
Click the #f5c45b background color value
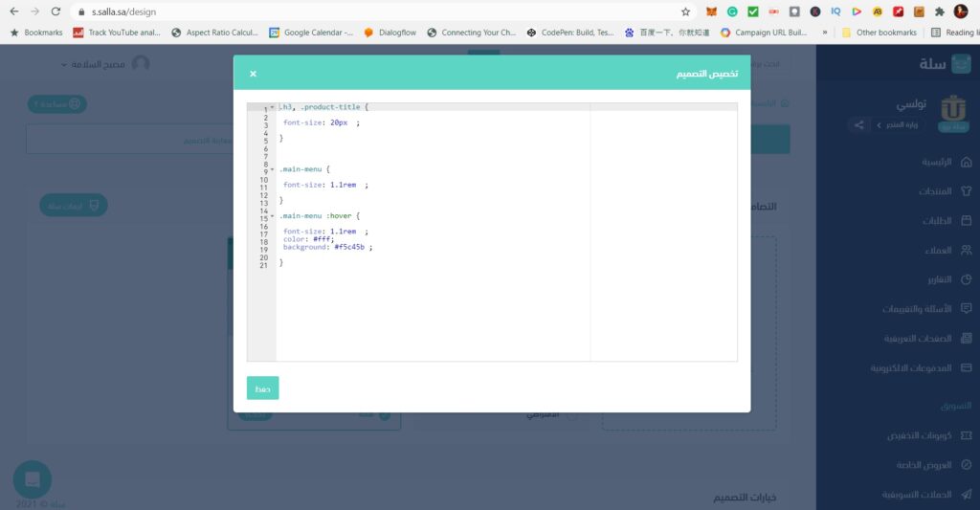(349, 247)
